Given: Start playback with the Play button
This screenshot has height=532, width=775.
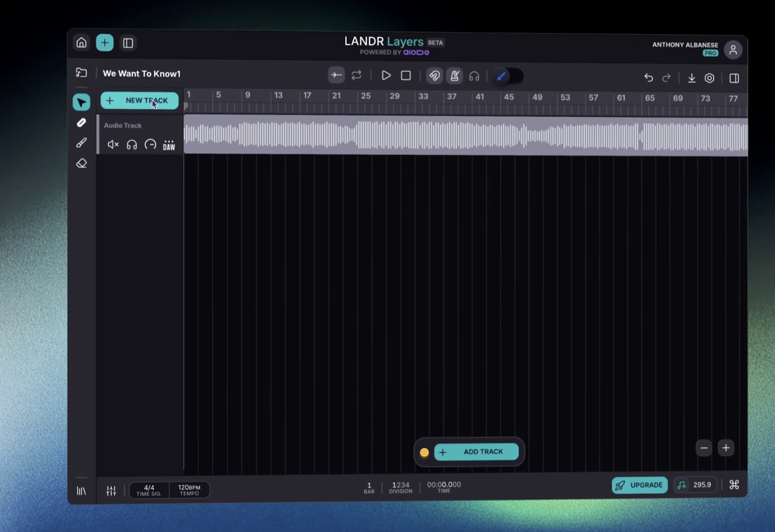Looking at the screenshot, I should point(386,76).
